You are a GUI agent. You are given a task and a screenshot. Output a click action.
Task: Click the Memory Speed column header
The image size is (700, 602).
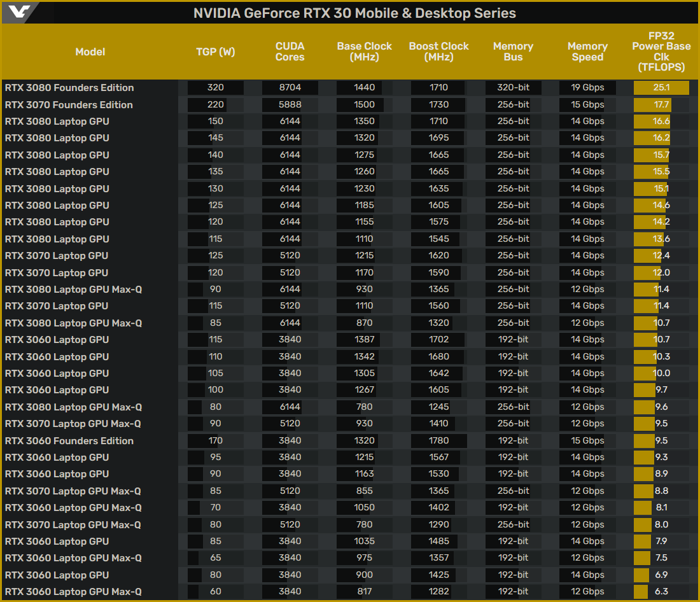pyautogui.click(x=587, y=52)
